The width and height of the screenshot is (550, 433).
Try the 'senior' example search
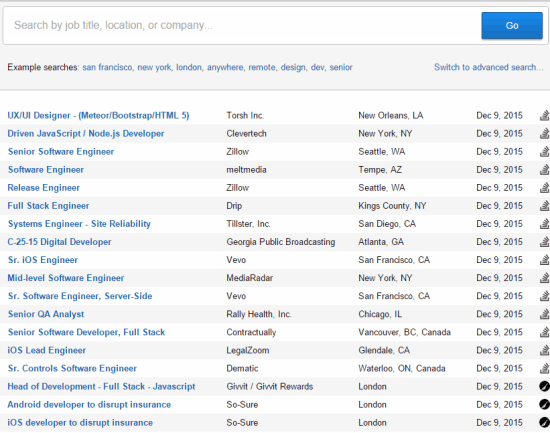pos(341,67)
